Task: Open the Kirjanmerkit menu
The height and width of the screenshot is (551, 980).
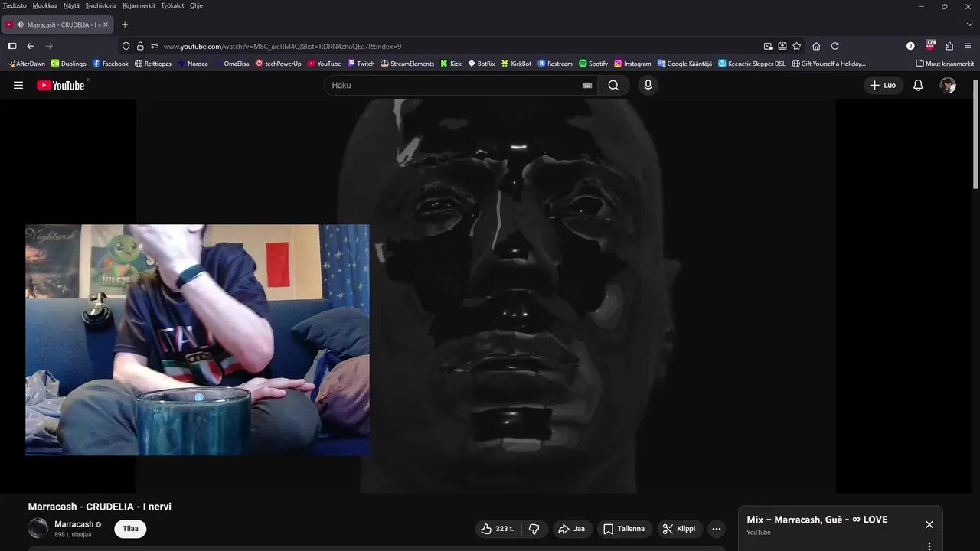Action: 139,5
